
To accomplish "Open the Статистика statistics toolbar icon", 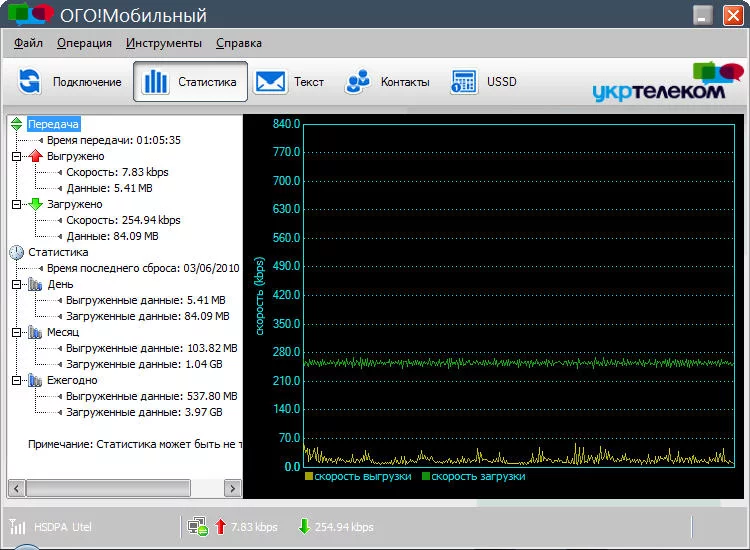I will click(156, 82).
